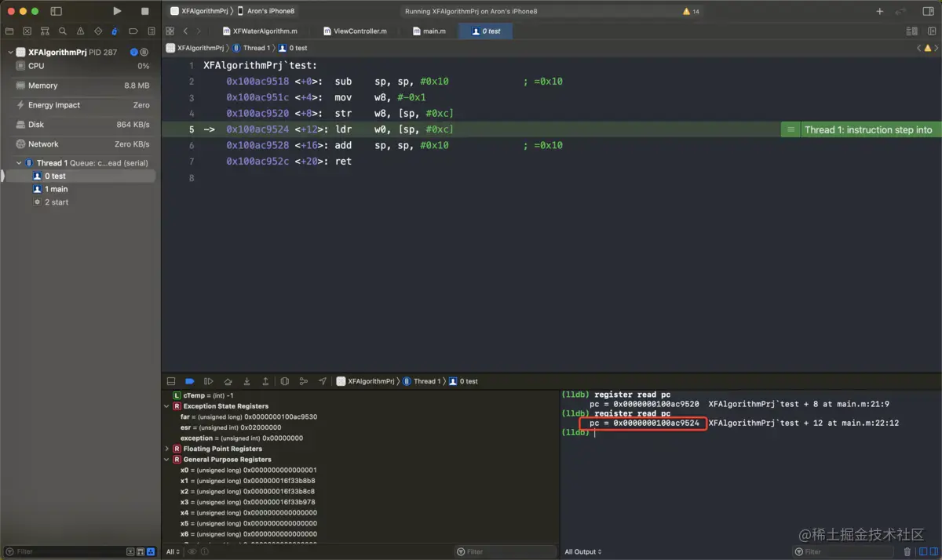This screenshot has width=942, height=560.
Task: Open Simulate Location arrow icon
Action: point(323,381)
